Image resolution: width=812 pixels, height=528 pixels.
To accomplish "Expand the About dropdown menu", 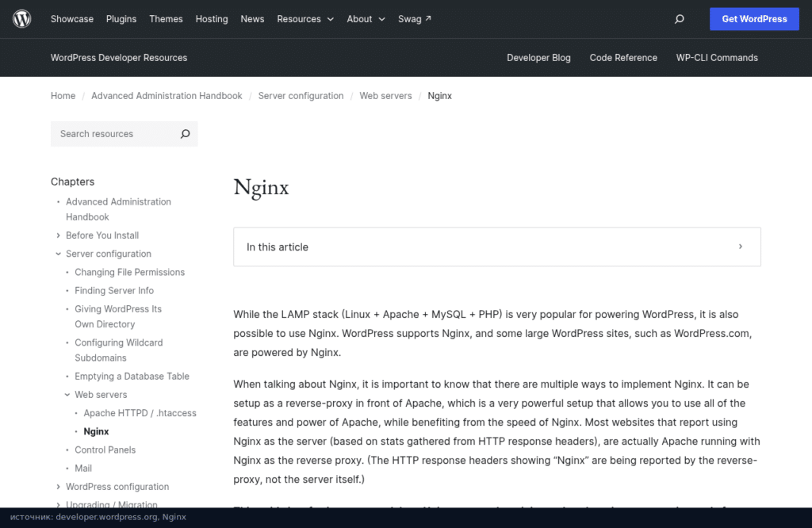I will pyautogui.click(x=366, y=19).
